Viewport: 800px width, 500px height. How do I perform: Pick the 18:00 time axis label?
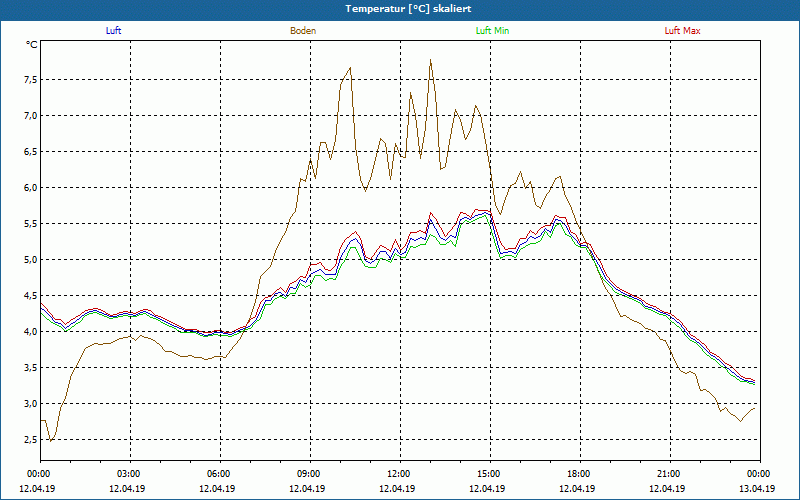click(579, 473)
